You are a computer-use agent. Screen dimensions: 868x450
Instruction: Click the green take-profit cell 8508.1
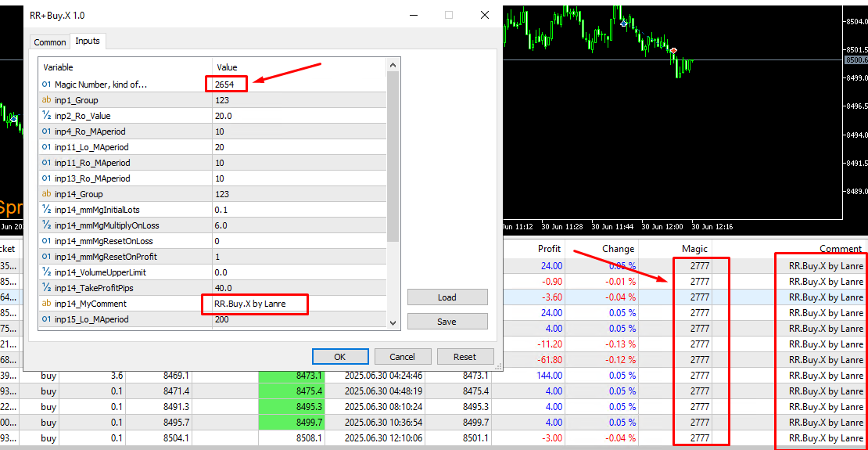pos(292,439)
